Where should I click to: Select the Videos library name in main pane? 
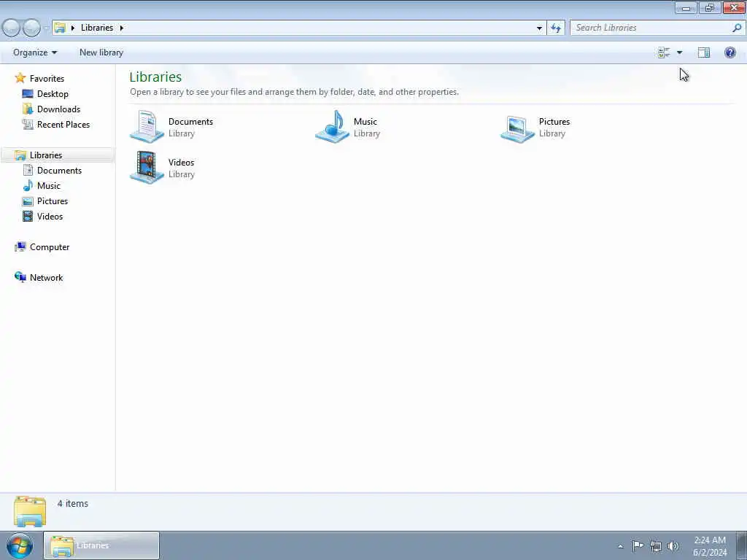[181, 163]
